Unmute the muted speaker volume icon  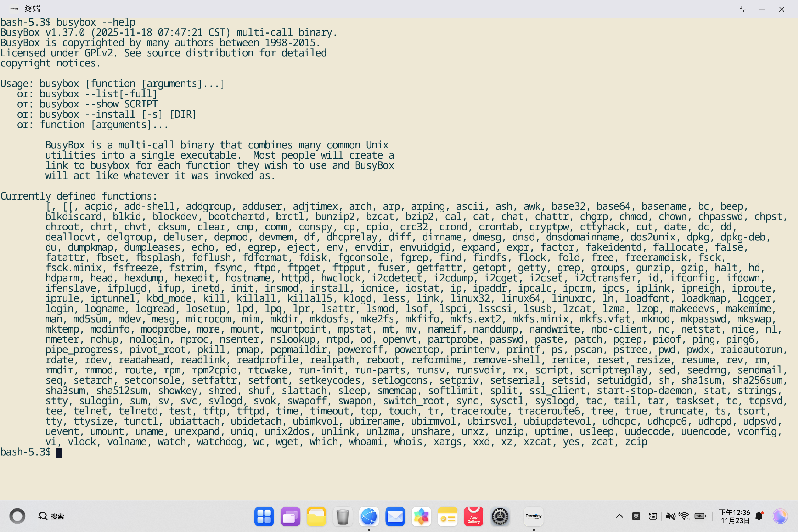click(x=670, y=516)
